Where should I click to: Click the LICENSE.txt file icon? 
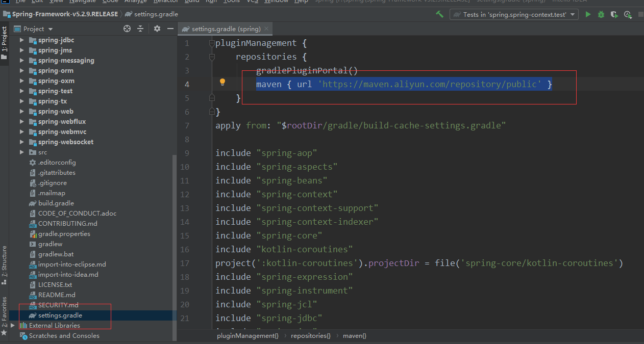coord(33,284)
